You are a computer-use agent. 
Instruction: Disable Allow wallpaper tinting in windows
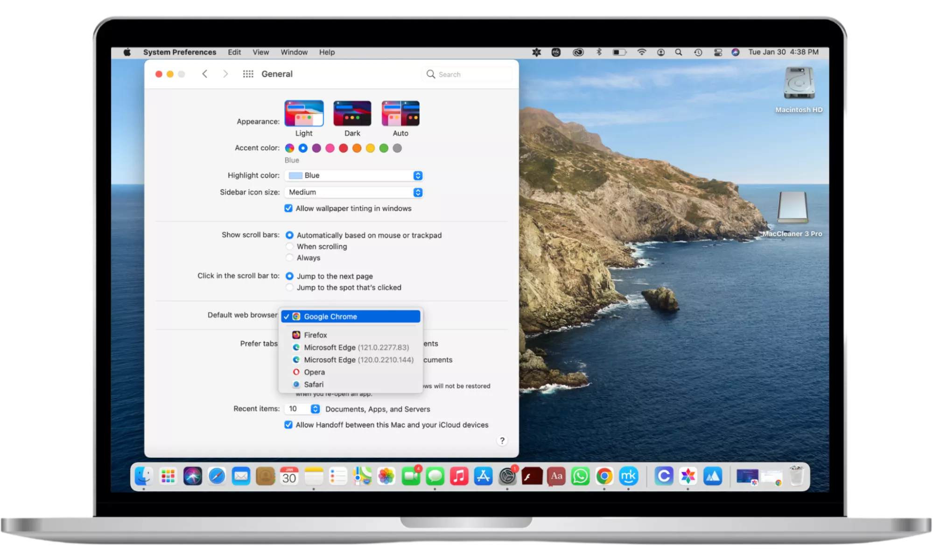pos(288,209)
